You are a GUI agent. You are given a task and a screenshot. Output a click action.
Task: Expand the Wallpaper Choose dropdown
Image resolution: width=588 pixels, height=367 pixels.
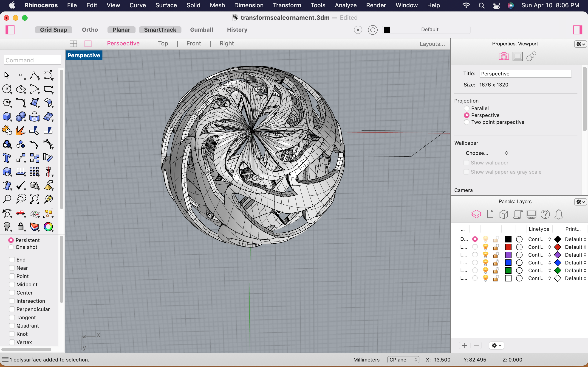(x=486, y=153)
